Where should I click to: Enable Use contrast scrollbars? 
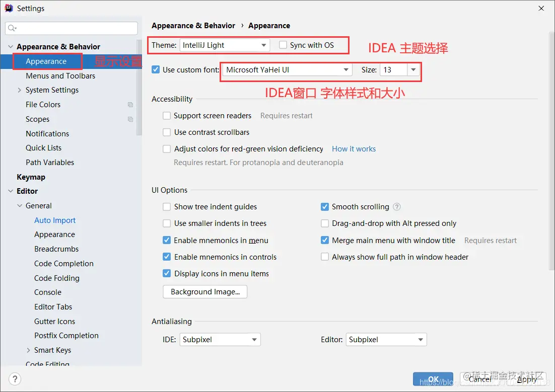pyautogui.click(x=166, y=132)
